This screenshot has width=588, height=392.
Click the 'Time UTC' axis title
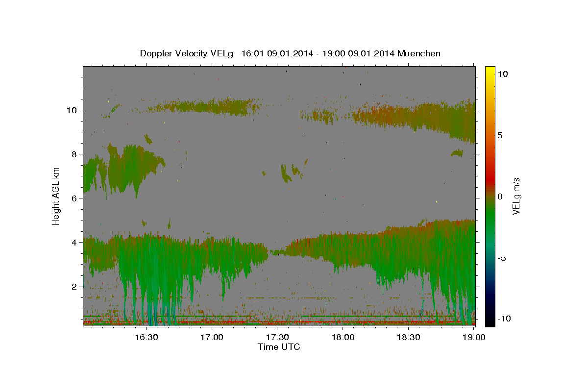[x=279, y=347]
